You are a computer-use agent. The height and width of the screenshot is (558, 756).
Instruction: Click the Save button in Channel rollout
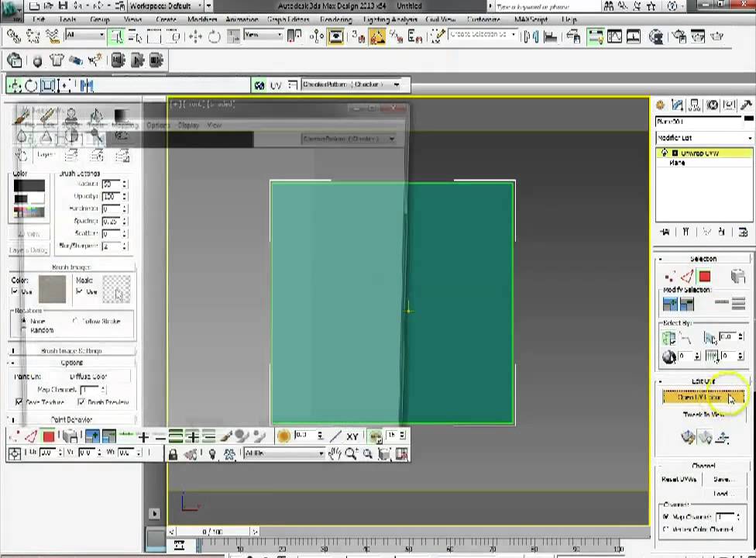(724, 480)
